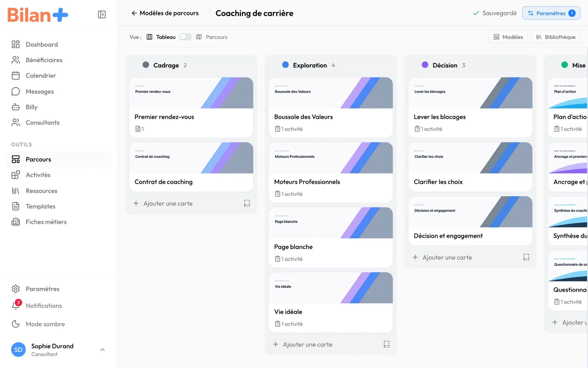Click the green Mise column color dot
This screenshot has height=368, width=588.
point(565,65)
